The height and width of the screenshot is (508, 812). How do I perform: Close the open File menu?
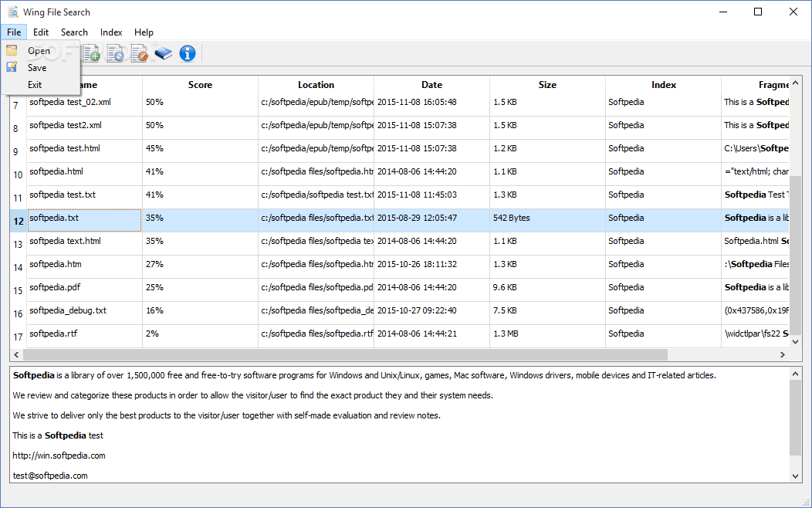[x=14, y=32]
